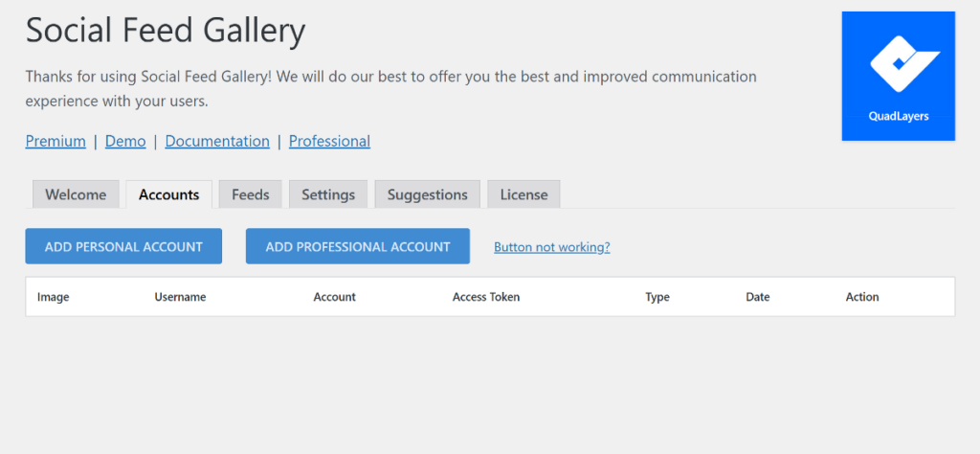The width and height of the screenshot is (980, 454).
Task: Follow the Premium link
Action: pyautogui.click(x=56, y=142)
